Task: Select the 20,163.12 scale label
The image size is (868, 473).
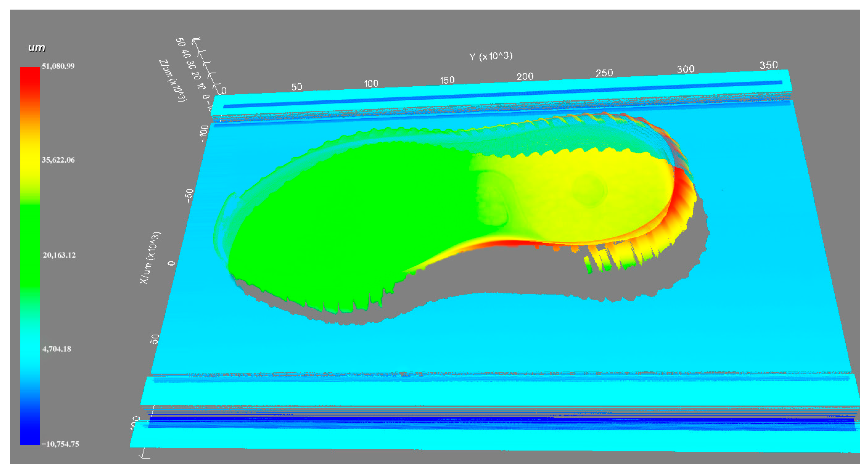Action: tap(59, 255)
